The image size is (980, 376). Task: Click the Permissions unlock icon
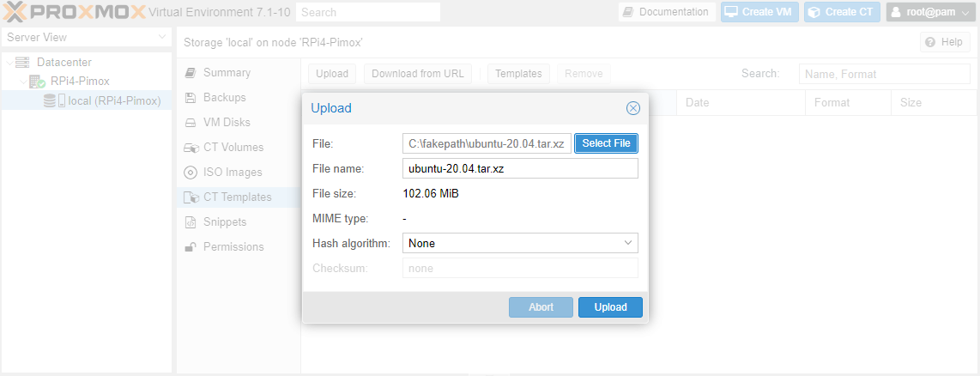click(191, 246)
